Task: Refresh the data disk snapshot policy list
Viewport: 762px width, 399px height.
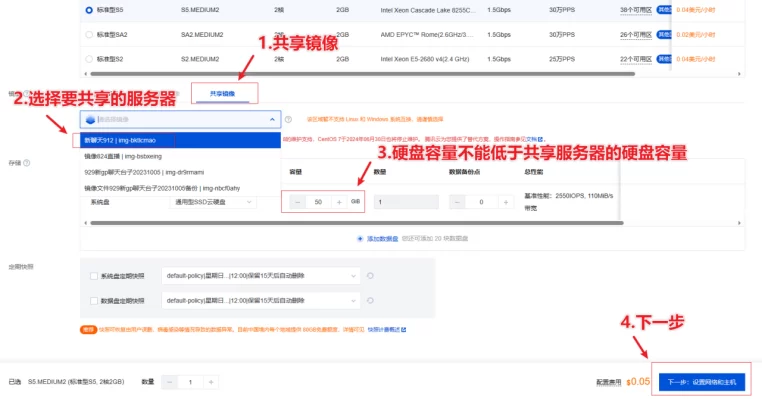Action: click(x=370, y=300)
